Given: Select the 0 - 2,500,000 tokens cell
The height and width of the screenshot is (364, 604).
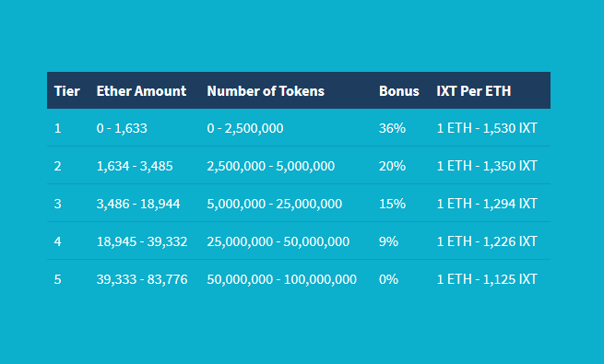Looking at the screenshot, I should tap(245, 128).
